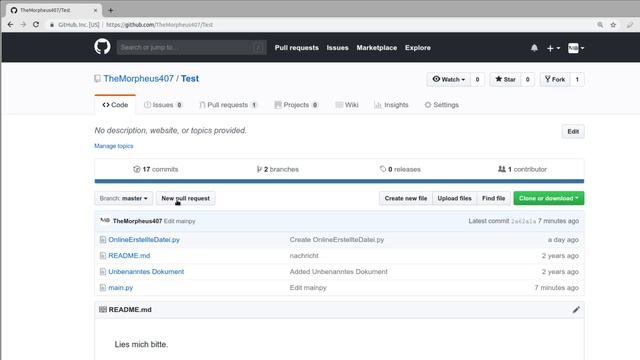640x360 pixels.
Task: Click the repository icon beside TheMorpheus407
Action: [x=97, y=78]
